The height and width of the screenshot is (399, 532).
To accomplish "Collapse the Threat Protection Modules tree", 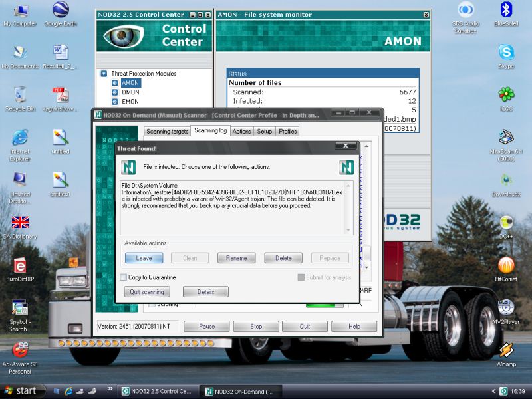I will 104,74.
